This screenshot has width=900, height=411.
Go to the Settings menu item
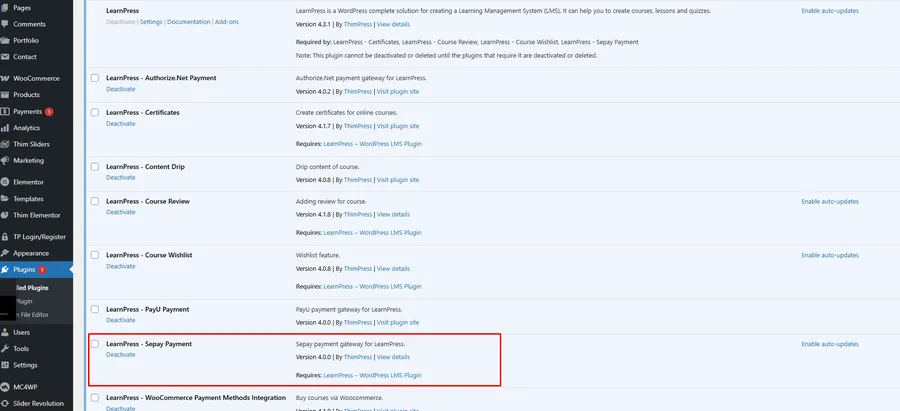click(25, 365)
